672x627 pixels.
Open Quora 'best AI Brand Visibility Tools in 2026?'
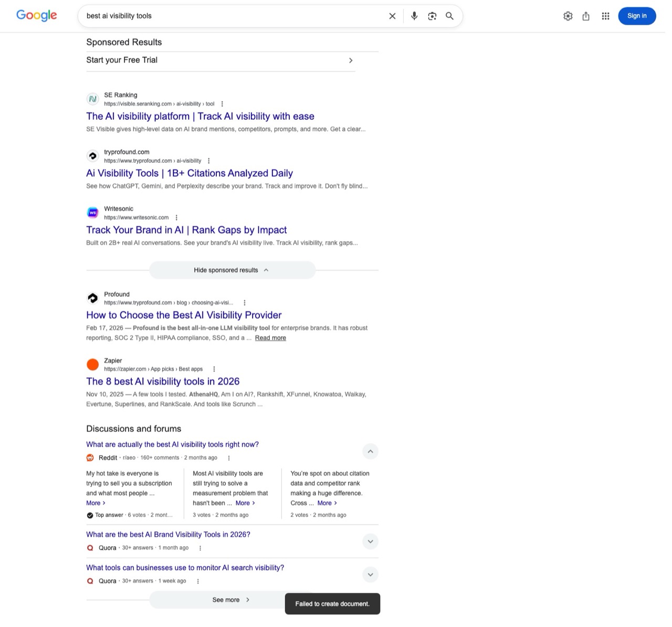(x=168, y=535)
